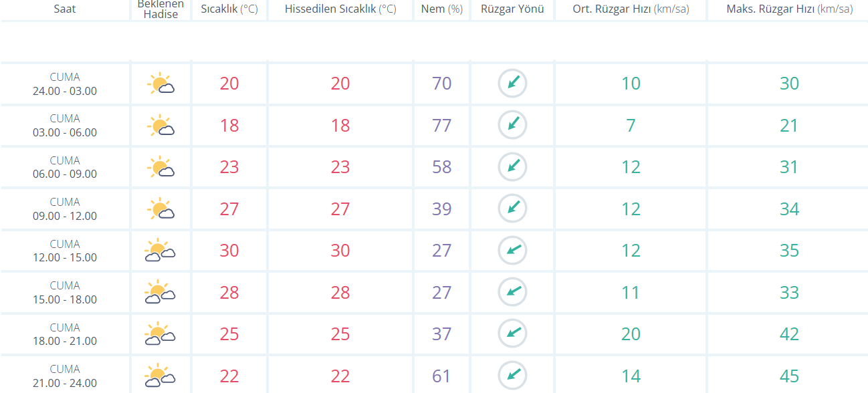
Task: Click temperature 23 in 06.00 - 09.00 row
Action: point(229,167)
